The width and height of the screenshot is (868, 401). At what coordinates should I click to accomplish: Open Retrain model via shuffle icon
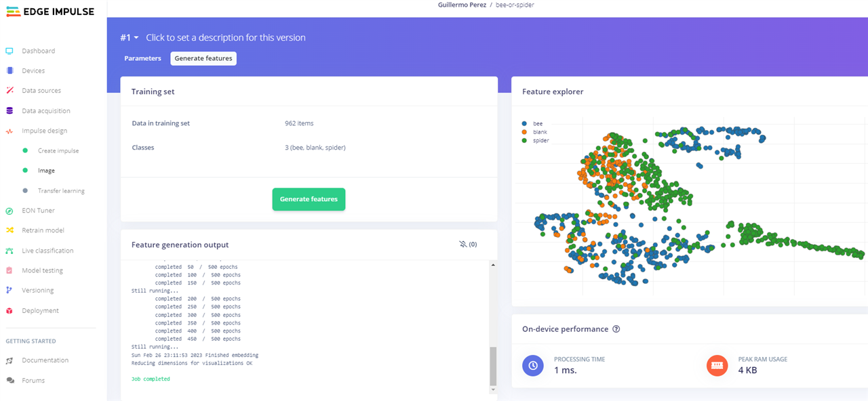click(x=9, y=230)
